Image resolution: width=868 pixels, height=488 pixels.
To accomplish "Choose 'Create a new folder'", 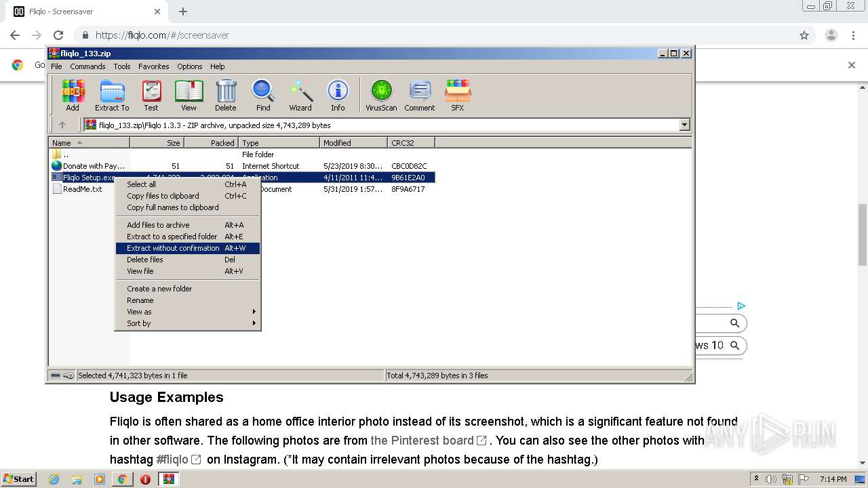I will [x=188, y=289].
